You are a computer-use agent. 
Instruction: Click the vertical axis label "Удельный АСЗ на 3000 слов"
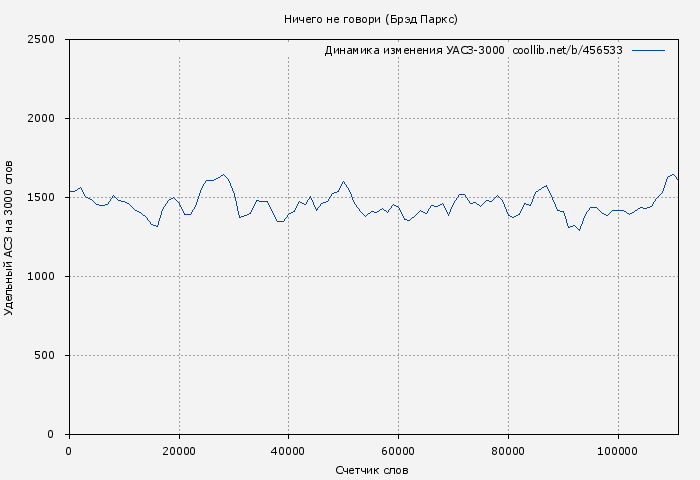click(10, 237)
